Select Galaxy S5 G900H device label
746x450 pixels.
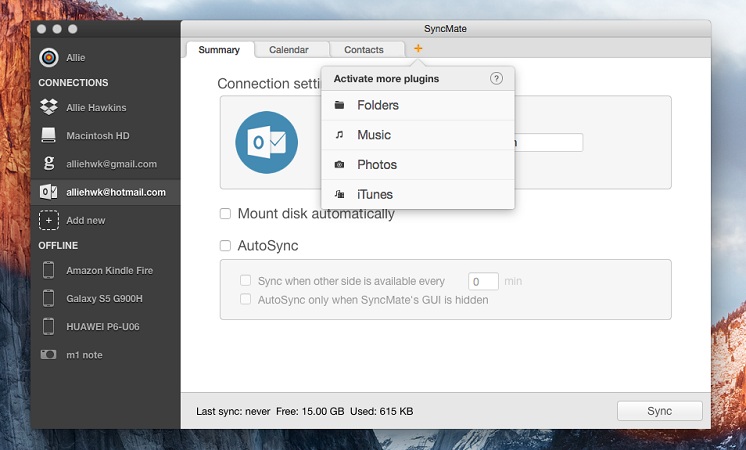coord(104,298)
